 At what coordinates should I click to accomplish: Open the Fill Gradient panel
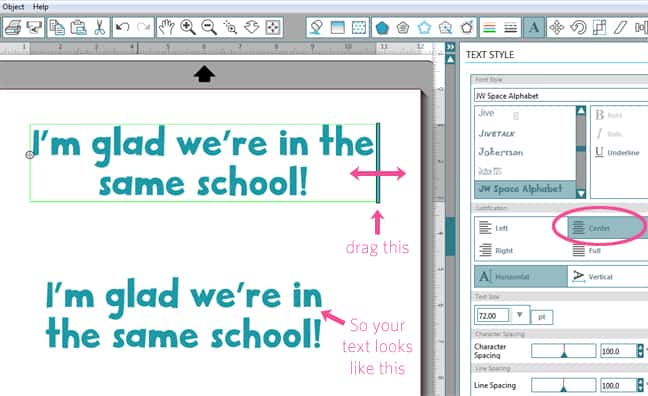(337, 28)
